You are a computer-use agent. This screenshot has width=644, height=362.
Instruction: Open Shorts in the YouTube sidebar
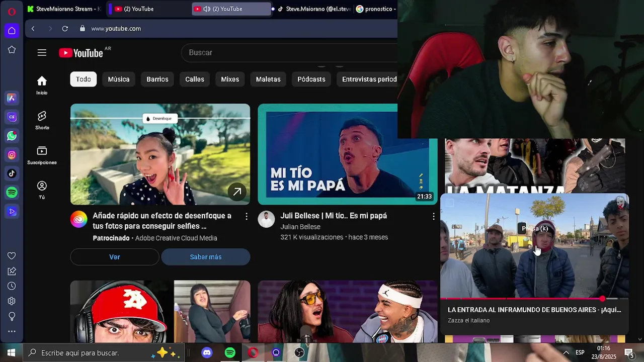[42, 120]
